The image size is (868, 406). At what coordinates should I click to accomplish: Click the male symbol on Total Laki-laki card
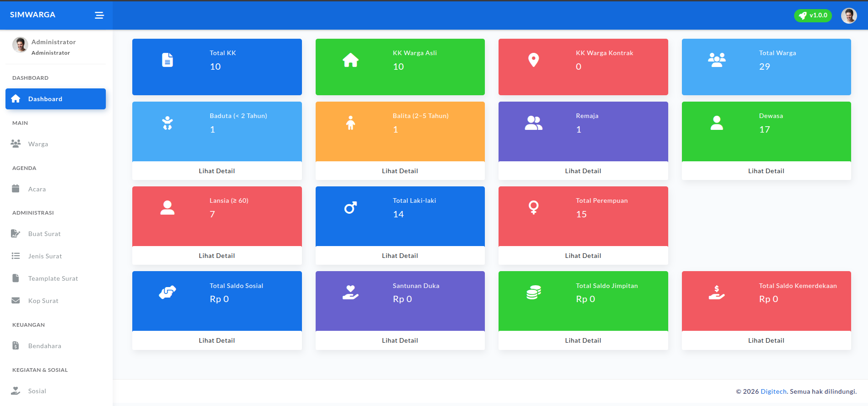click(x=351, y=208)
